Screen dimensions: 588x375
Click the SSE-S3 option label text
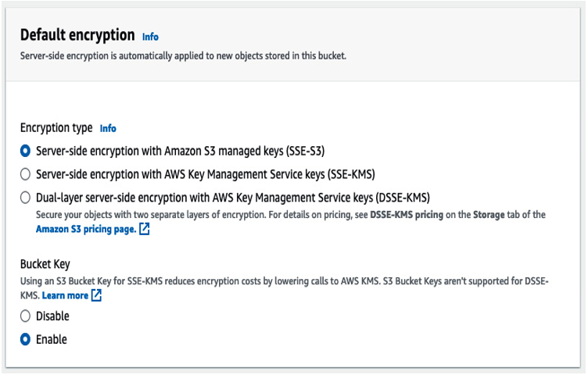pos(181,151)
